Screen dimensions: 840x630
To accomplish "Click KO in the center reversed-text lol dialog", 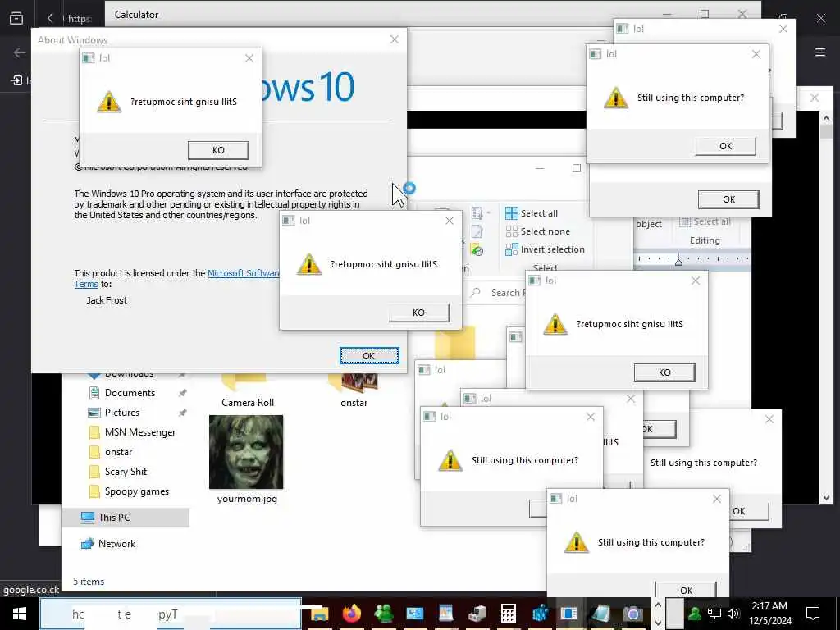I will (x=418, y=313).
